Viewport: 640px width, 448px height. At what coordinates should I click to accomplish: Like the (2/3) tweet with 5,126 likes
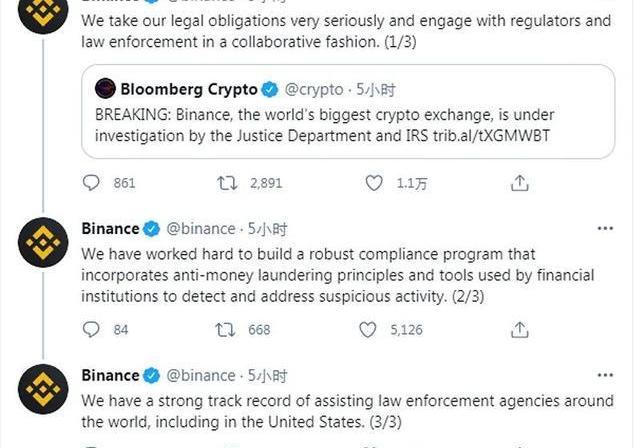(370, 330)
